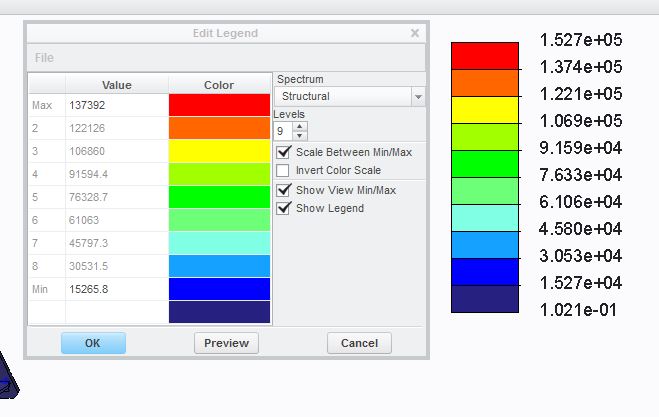The height and width of the screenshot is (417, 659).
Task: Click legend label 1.021e-01
Action: (x=578, y=310)
